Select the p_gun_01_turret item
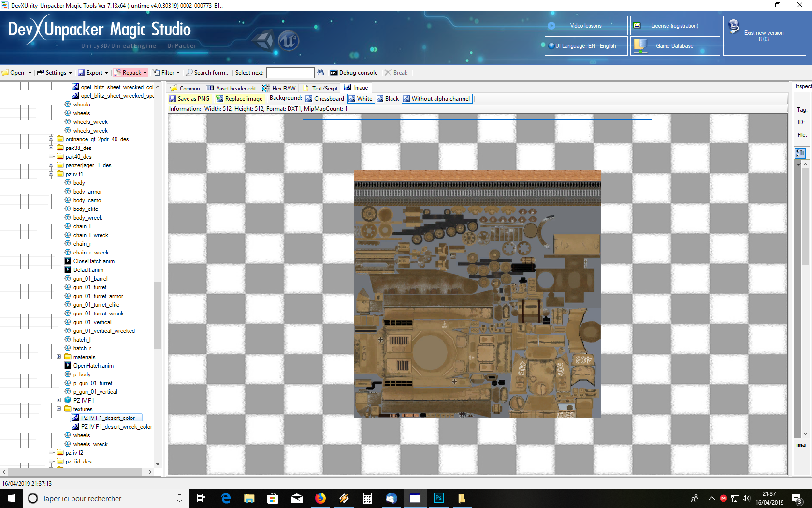 tap(93, 383)
